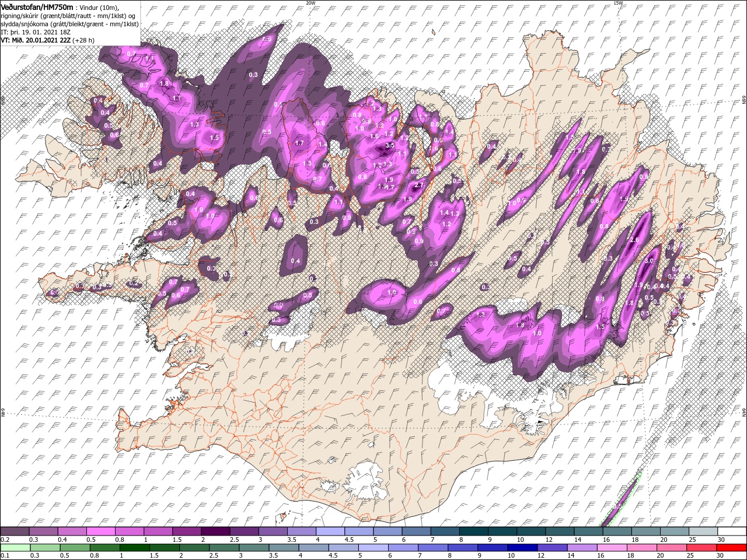Click the 3.5 precipitation value on the map
This screenshot has width=747, height=560.
pos(390,145)
